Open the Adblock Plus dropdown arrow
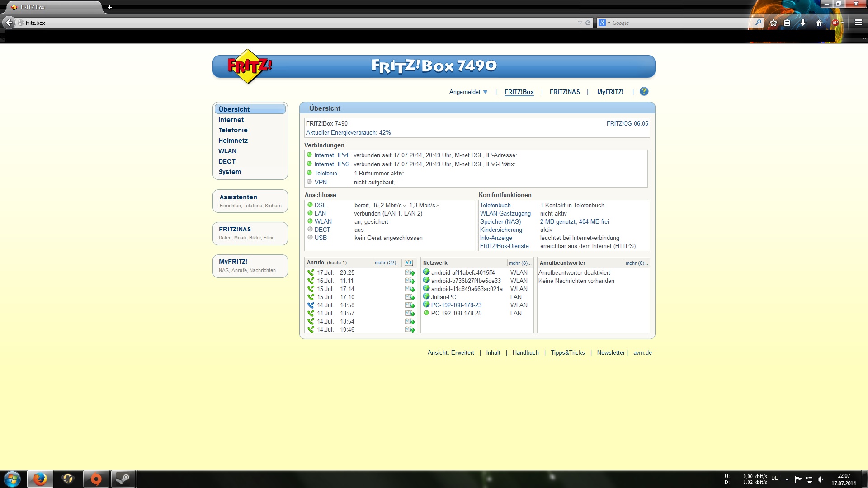This screenshot has height=488, width=868. coord(843,23)
